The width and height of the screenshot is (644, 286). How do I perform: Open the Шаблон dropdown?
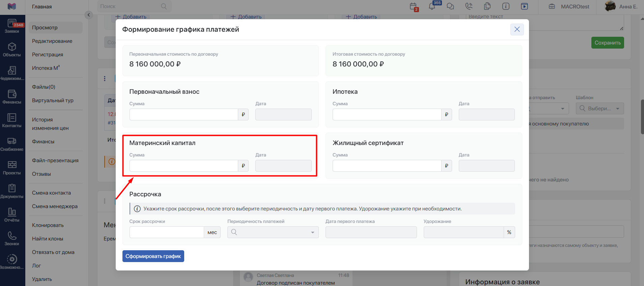600,109
